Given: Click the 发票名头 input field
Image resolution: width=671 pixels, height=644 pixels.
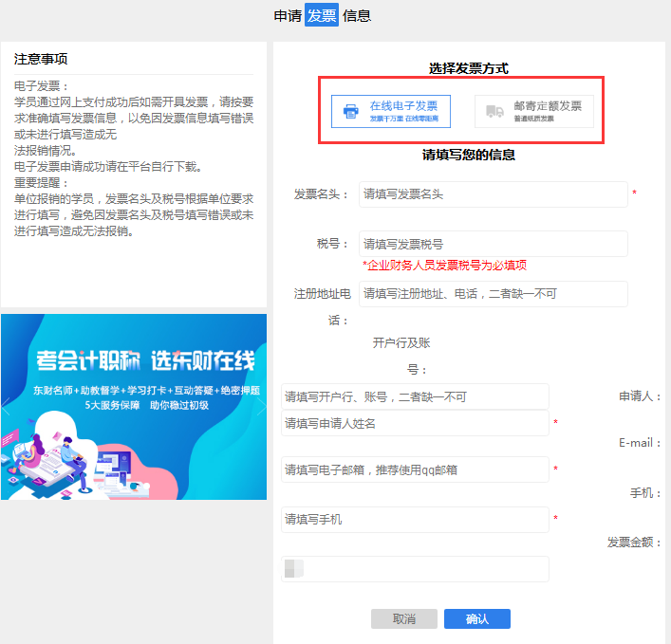Looking at the screenshot, I should click(x=493, y=194).
